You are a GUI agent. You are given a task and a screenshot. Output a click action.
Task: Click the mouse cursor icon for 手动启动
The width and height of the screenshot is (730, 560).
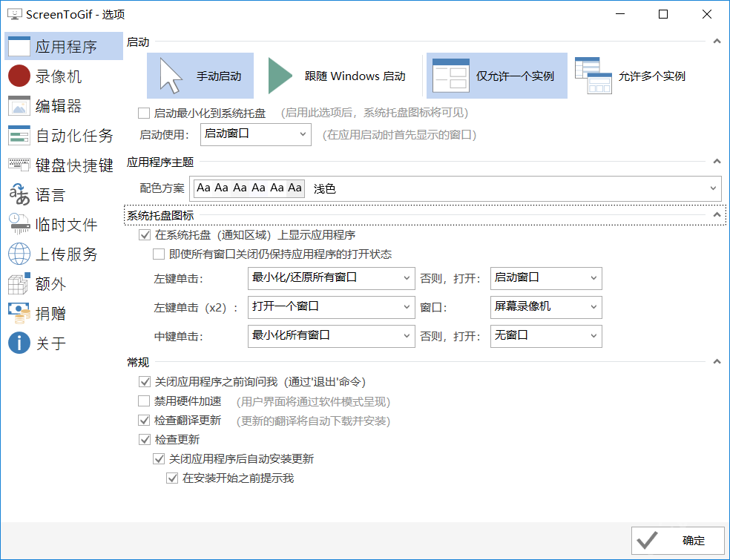click(171, 76)
